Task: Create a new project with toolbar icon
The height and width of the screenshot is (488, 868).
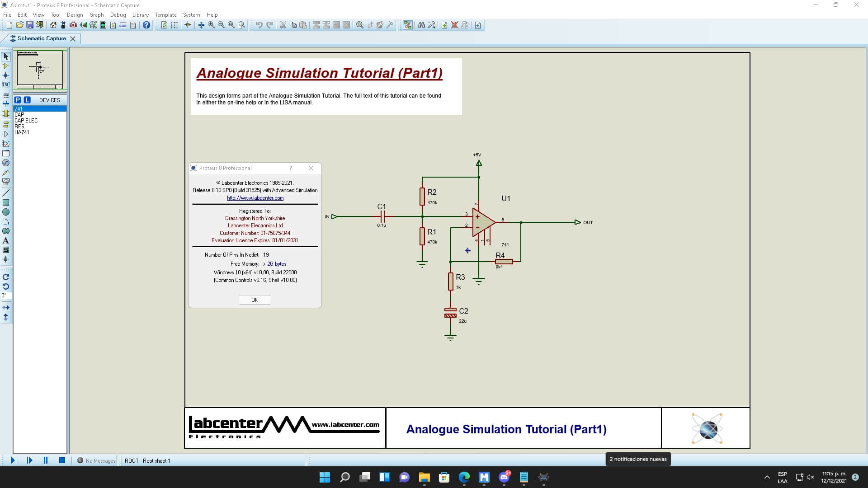Action: point(9,25)
